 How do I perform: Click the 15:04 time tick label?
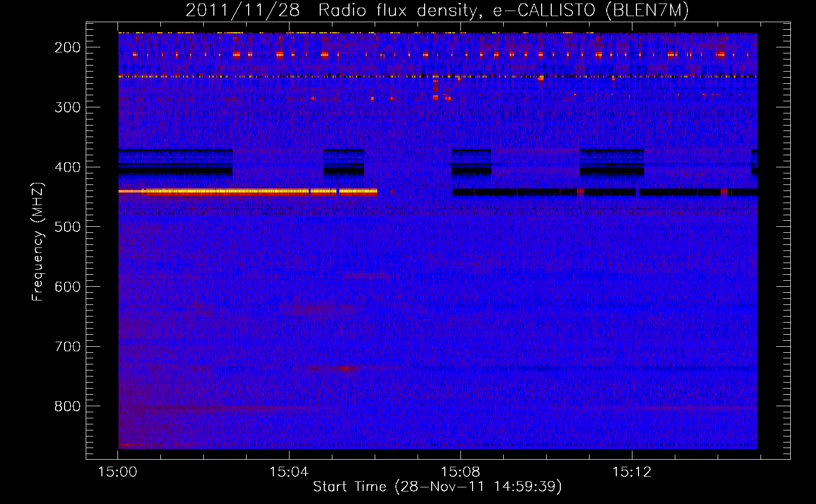point(289,472)
